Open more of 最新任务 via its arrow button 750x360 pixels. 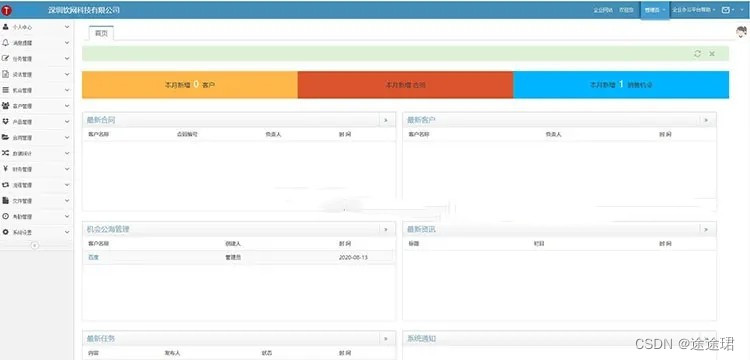pos(386,338)
